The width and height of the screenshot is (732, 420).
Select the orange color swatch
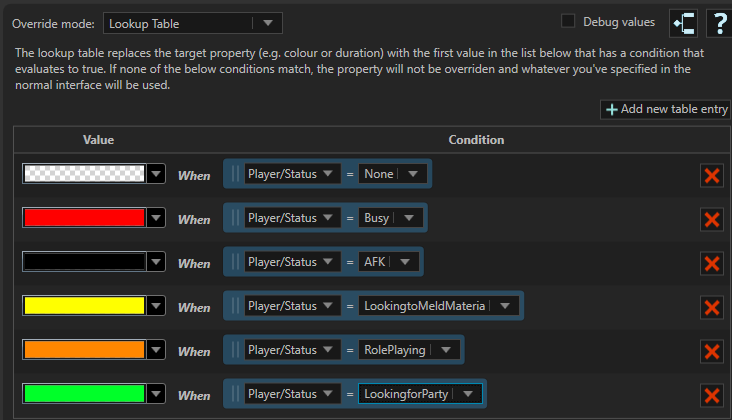pos(84,350)
